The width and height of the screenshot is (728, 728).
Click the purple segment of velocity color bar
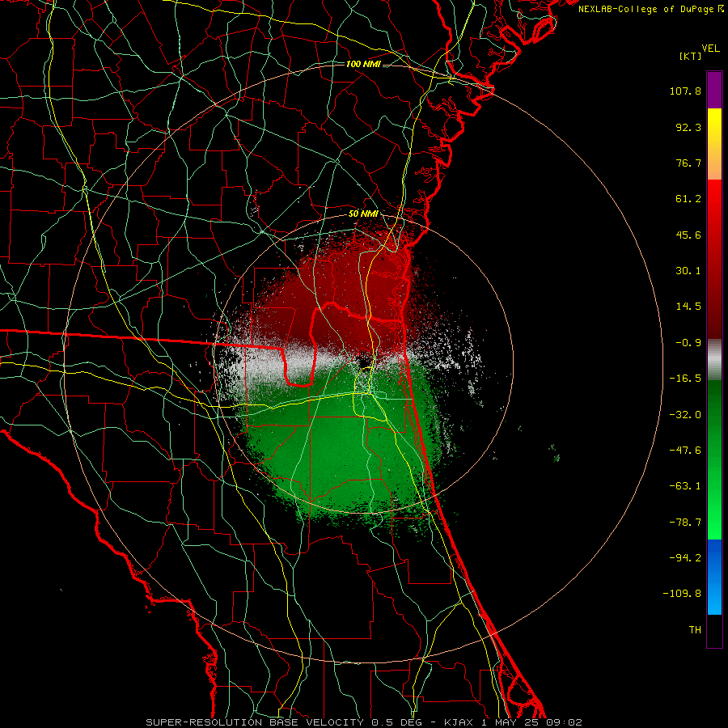click(714, 90)
